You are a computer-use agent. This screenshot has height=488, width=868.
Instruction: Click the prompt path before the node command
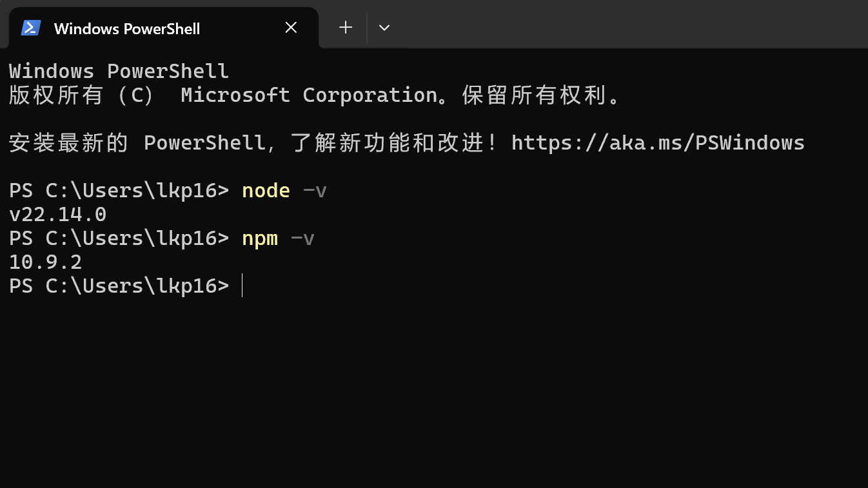tap(119, 191)
